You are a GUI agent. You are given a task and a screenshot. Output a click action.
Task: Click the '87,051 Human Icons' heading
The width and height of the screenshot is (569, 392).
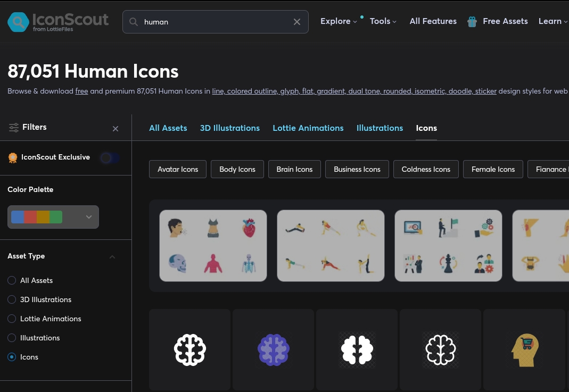click(x=93, y=71)
